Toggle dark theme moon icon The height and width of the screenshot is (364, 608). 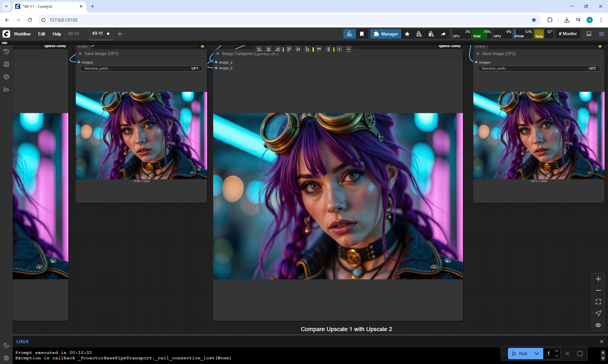[x=6, y=345]
